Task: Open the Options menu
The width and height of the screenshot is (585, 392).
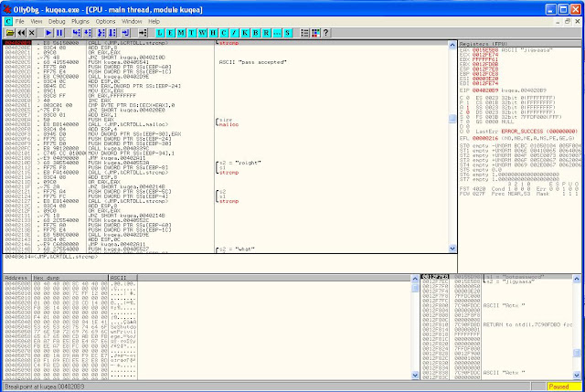Action: tap(105, 22)
